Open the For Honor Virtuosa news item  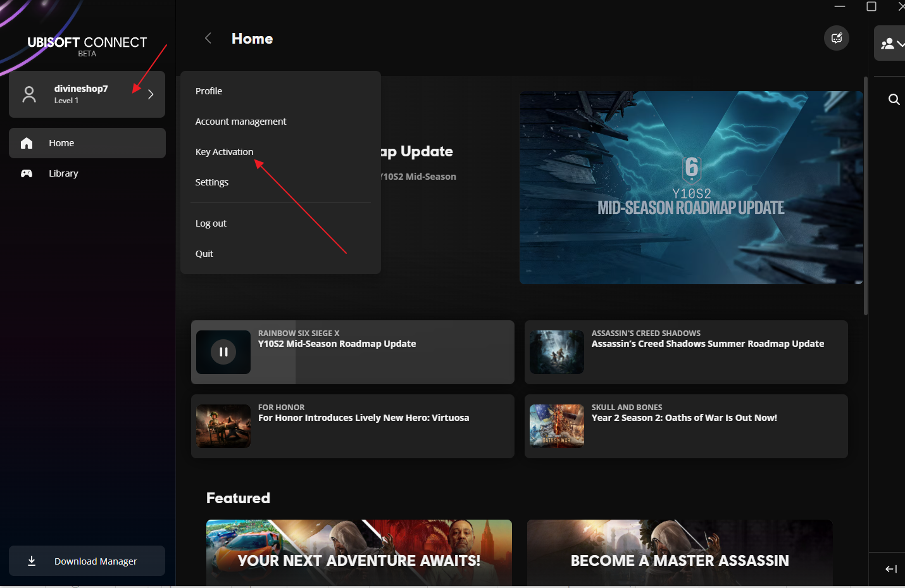tap(363, 418)
